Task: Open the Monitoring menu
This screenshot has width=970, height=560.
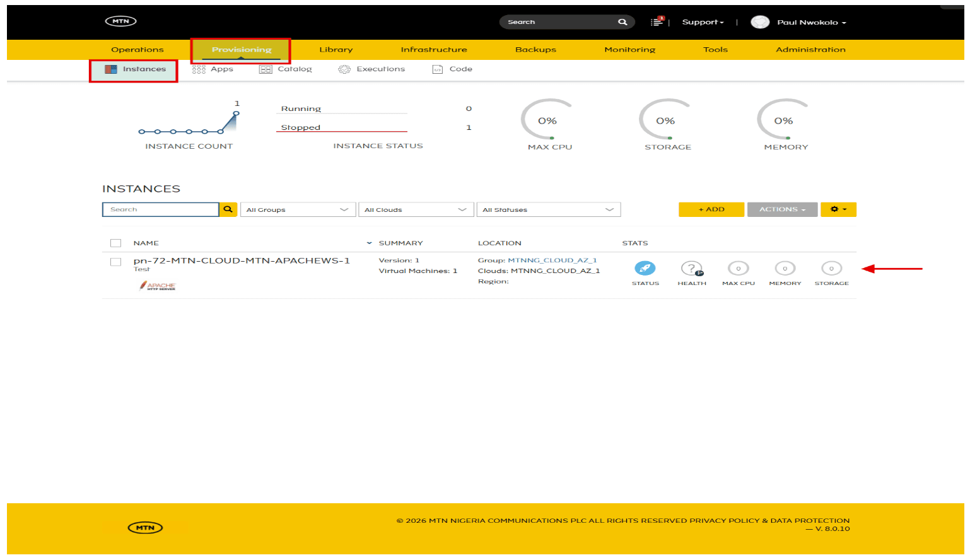Action: (629, 50)
